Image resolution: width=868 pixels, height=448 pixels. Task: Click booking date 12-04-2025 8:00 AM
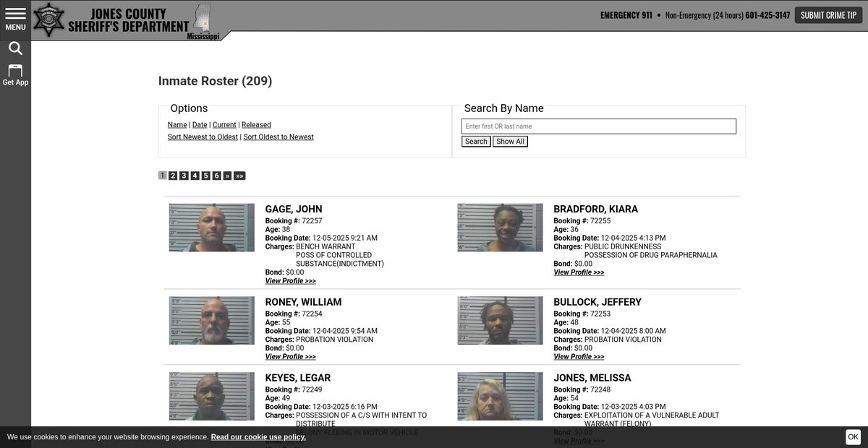tap(634, 331)
